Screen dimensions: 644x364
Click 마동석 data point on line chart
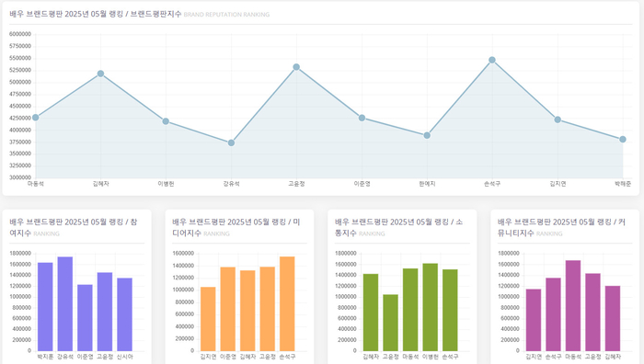(36, 118)
